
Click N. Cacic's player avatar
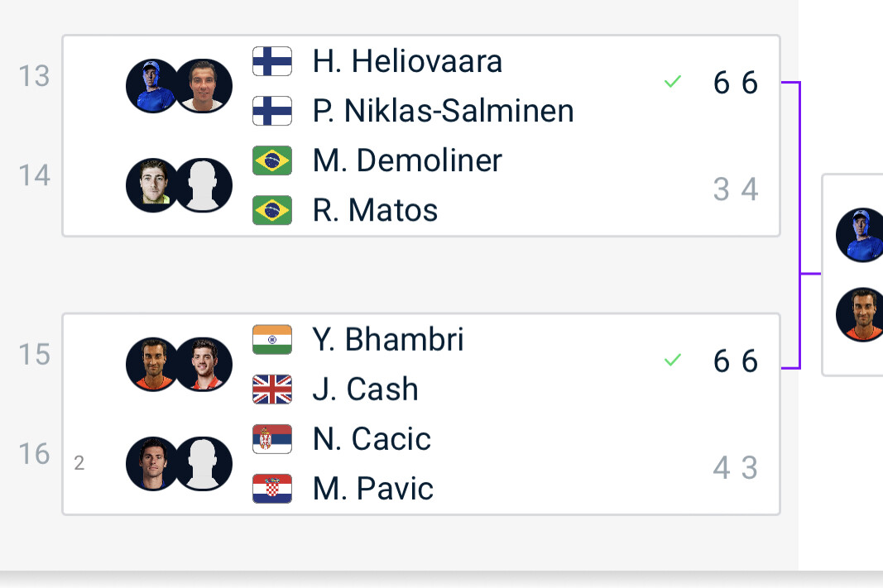point(152,464)
